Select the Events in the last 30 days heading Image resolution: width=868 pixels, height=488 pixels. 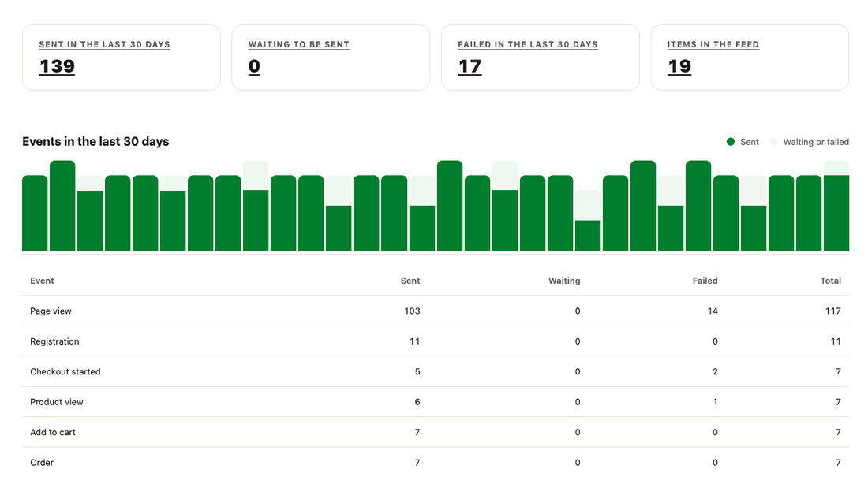95,142
